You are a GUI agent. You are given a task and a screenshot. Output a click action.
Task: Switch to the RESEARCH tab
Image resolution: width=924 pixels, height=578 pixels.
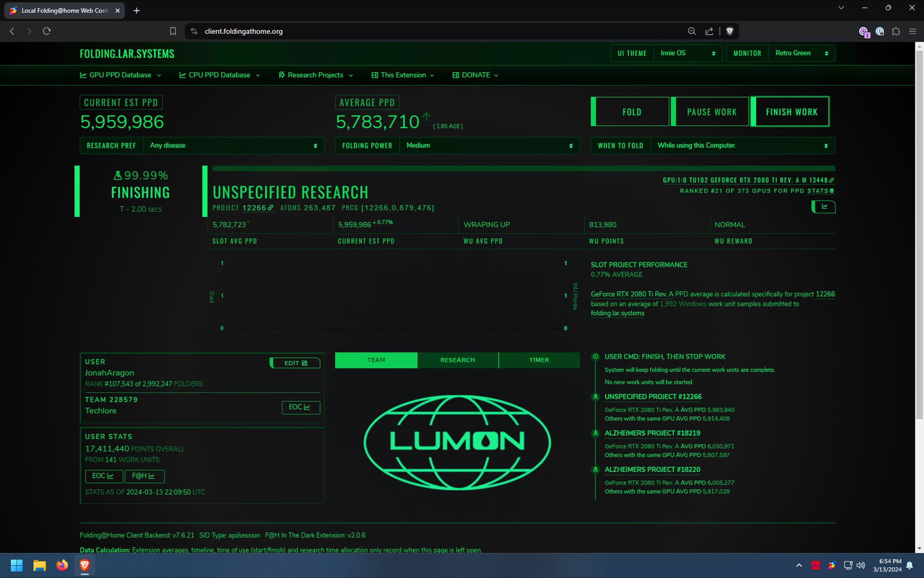click(x=457, y=360)
